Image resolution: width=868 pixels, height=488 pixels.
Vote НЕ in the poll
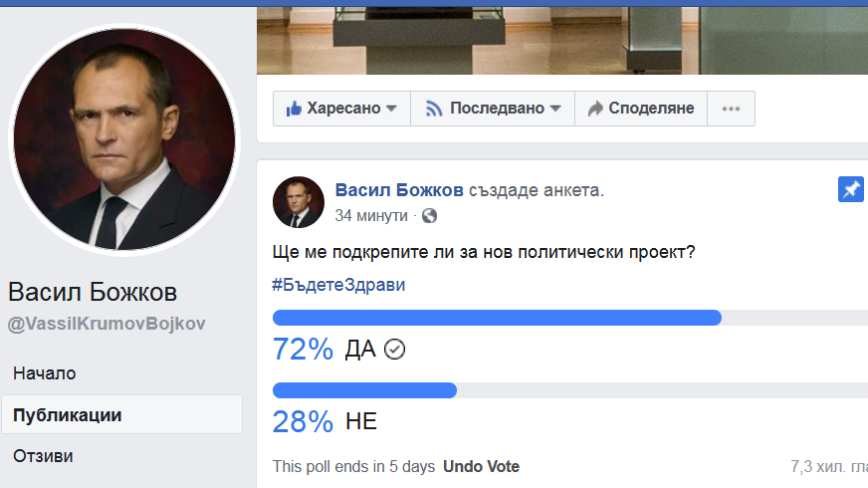(361, 421)
